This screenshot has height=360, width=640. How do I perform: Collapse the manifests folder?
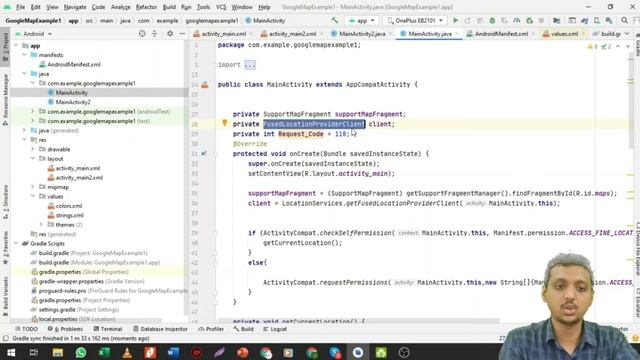point(24,55)
